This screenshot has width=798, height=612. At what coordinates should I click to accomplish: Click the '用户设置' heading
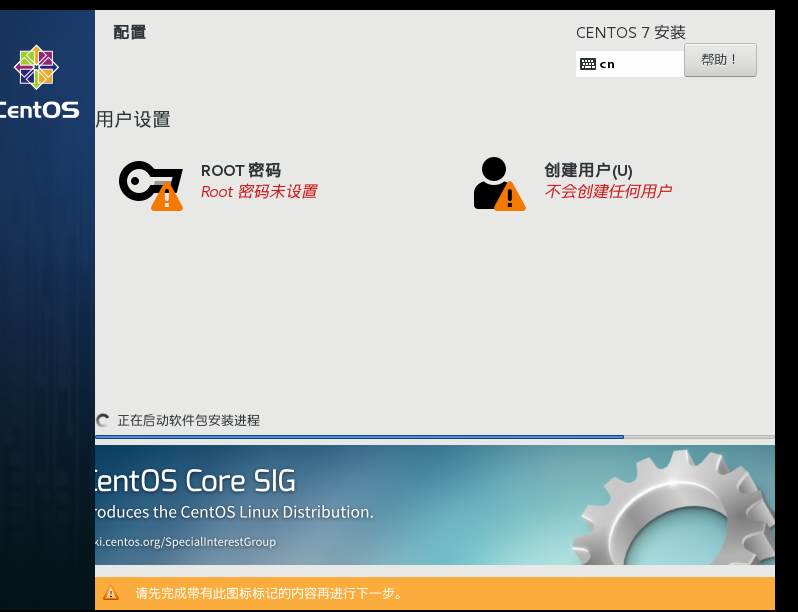click(133, 120)
